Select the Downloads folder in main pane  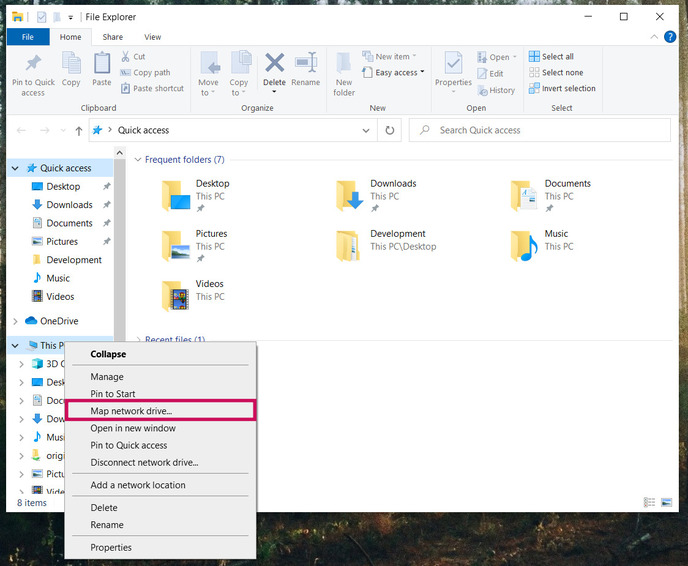tap(376, 196)
